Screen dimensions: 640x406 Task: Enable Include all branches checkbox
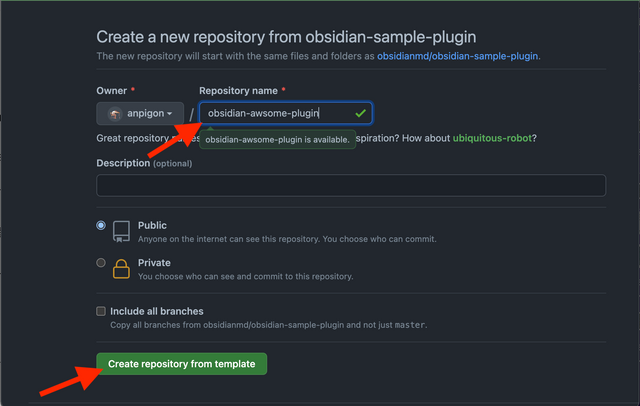pyautogui.click(x=101, y=311)
